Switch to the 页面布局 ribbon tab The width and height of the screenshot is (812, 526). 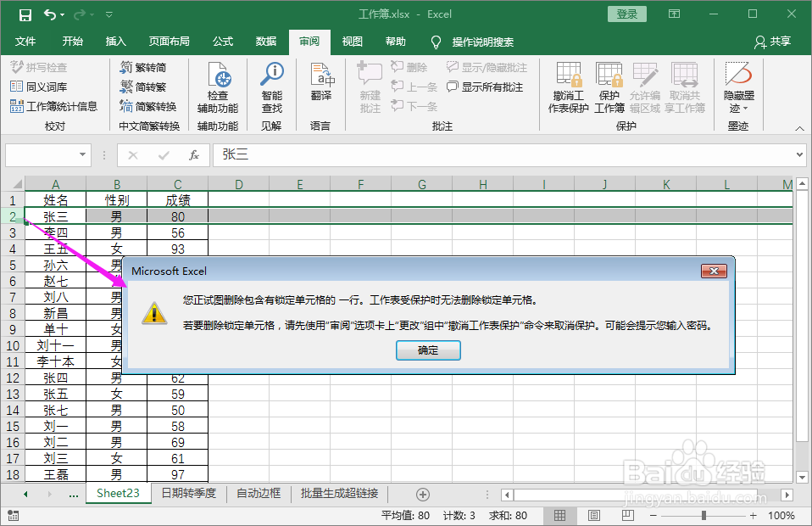pos(169,42)
